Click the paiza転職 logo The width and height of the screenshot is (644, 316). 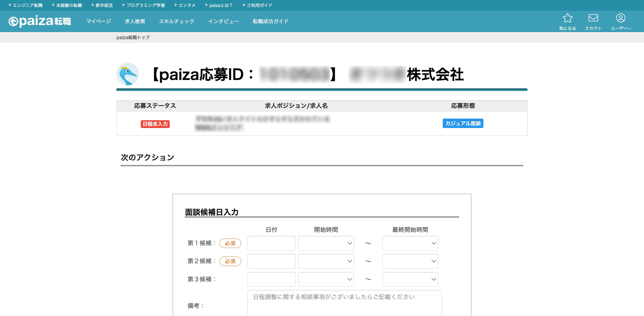tap(40, 21)
